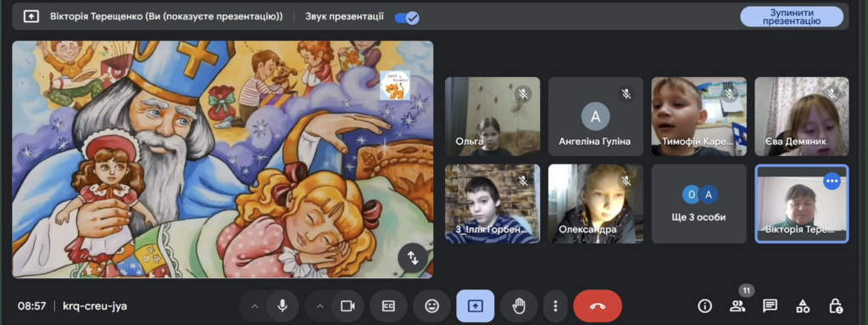Click muted mic icon on Ангеліна Гуліна tile
The height and width of the screenshot is (325, 868).
click(x=626, y=93)
